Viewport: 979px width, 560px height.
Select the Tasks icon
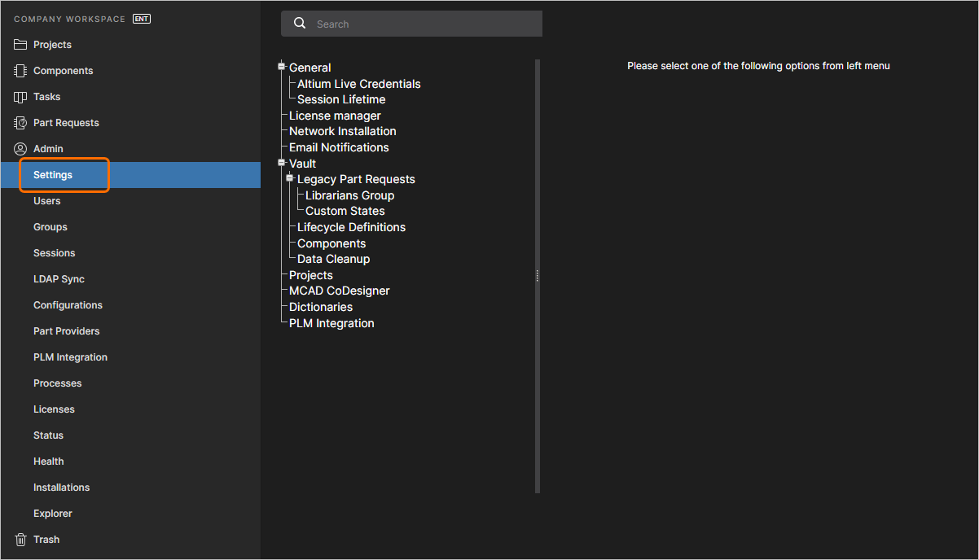point(20,96)
